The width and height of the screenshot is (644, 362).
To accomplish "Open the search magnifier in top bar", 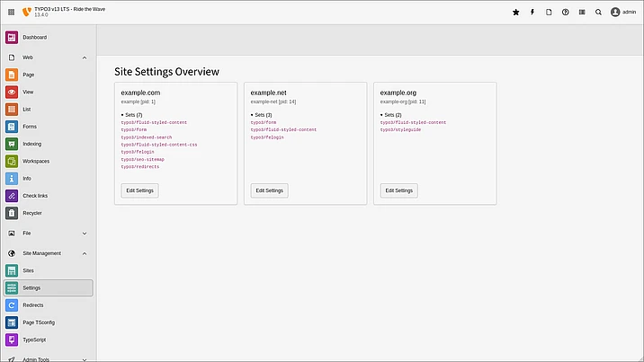I will click(x=598, y=13).
